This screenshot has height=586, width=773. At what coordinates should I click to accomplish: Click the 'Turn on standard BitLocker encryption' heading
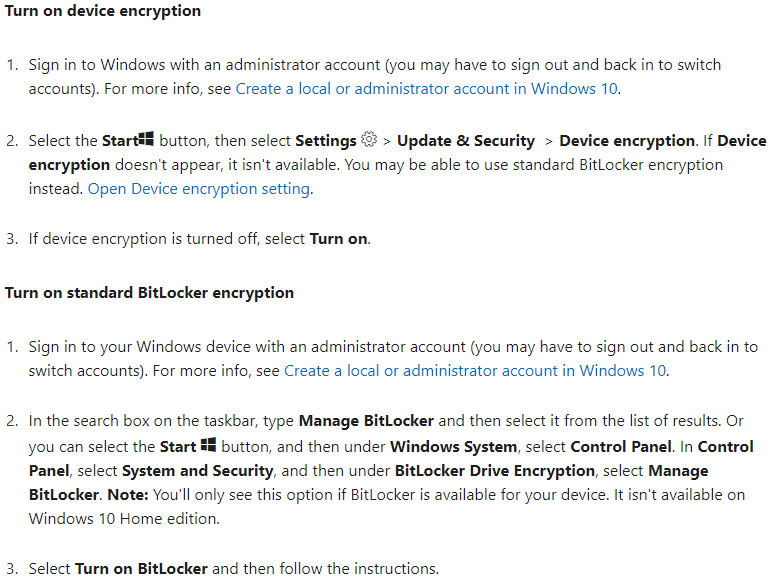(x=149, y=293)
